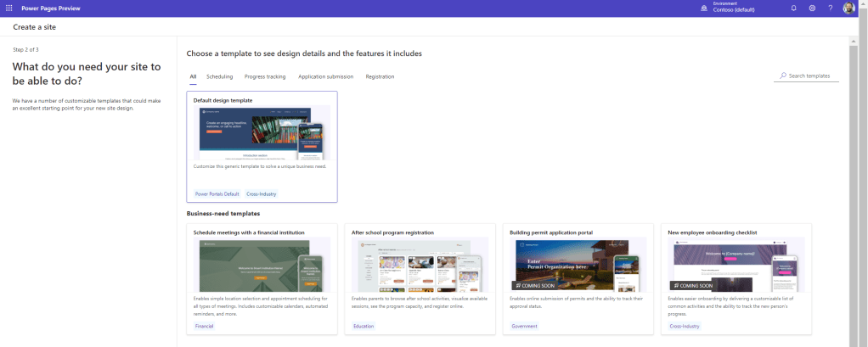Switch to the Scheduling tab
Viewport: 868px width, 347px height.
[x=219, y=76]
